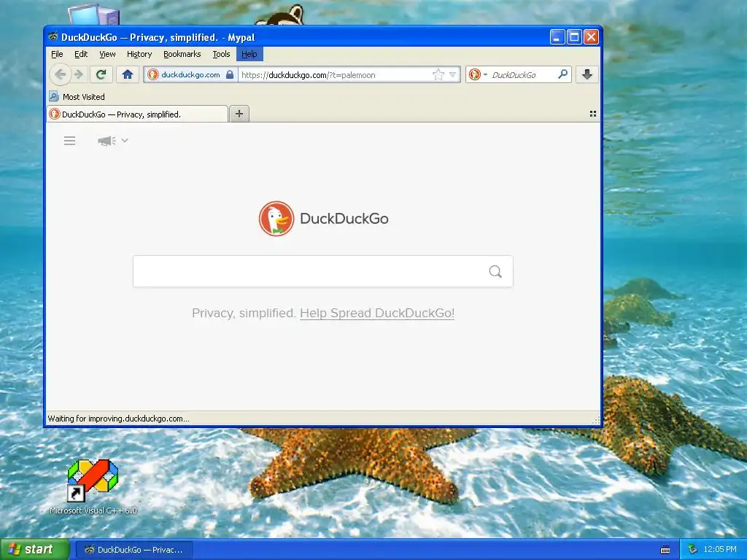The height and width of the screenshot is (560, 747).
Task: Click the Mypal raccoon icon in title bar
Action: [x=53, y=36]
